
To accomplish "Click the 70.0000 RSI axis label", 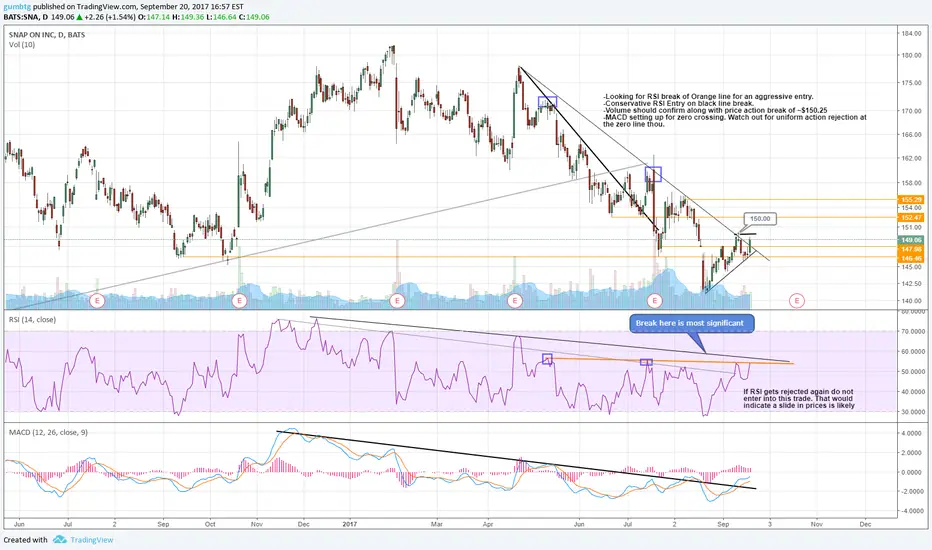I will coord(912,332).
